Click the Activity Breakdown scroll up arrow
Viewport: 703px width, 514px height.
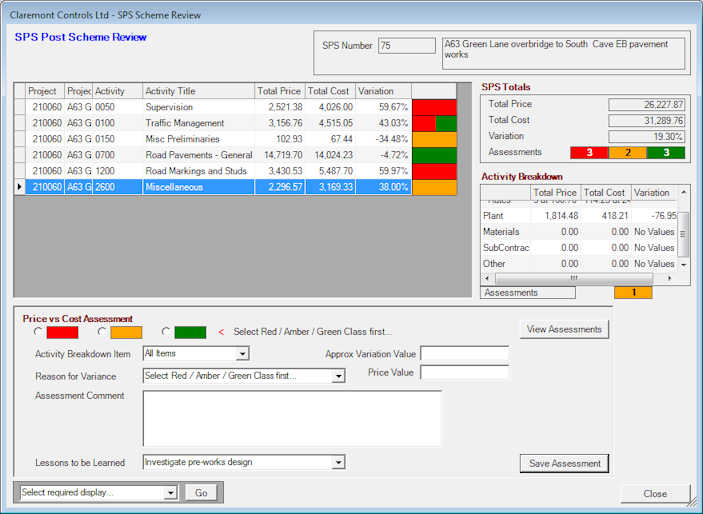point(684,192)
